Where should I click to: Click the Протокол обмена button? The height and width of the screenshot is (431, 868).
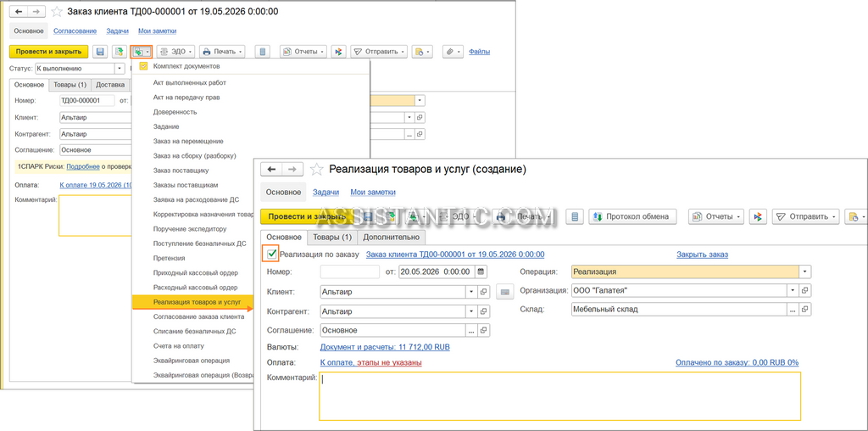(x=632, y=216)
